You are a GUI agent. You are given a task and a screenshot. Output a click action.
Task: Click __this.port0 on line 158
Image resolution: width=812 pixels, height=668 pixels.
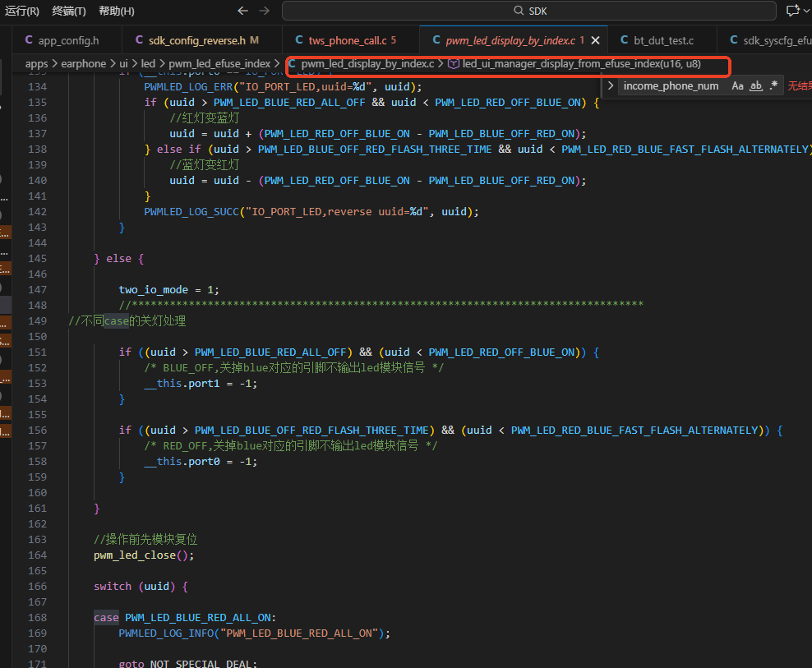(182, 462)
